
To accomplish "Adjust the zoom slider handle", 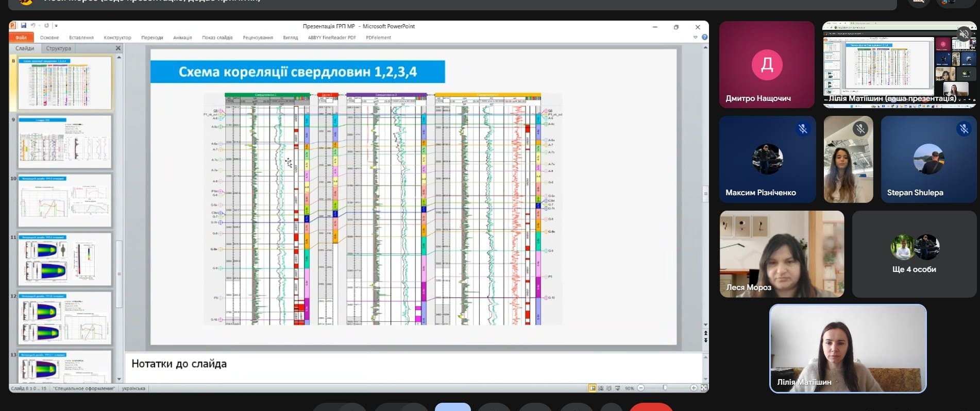I will (x=665, y=388).
